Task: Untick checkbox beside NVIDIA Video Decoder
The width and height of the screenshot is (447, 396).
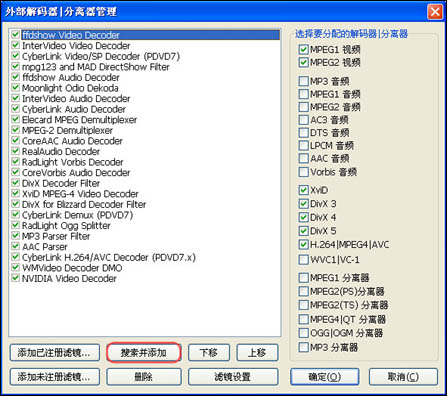Action: (15, 278)
